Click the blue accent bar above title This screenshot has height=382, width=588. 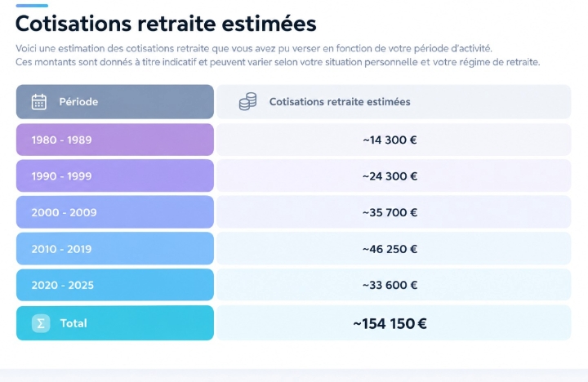pos(32,6)
